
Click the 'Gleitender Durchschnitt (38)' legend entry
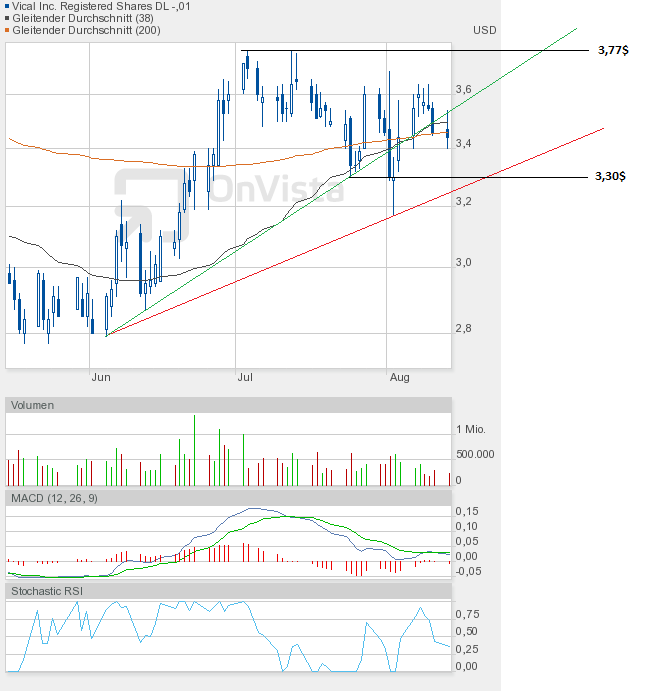click(83, 18)
